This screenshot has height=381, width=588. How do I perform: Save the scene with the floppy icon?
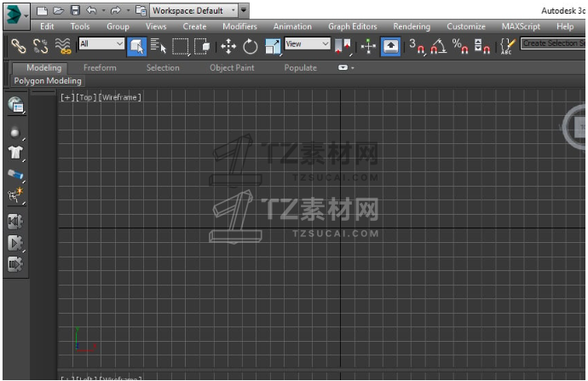pos(75,10)
